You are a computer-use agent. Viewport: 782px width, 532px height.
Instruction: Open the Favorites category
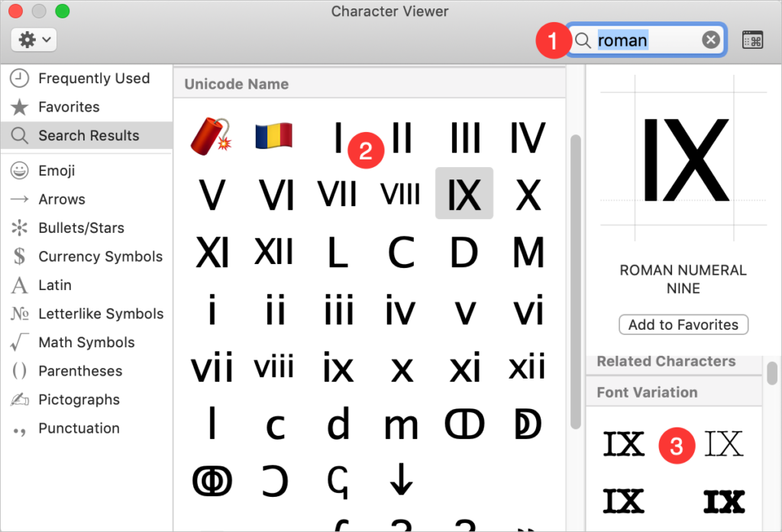pyautogui.click(x=87, y=107)
